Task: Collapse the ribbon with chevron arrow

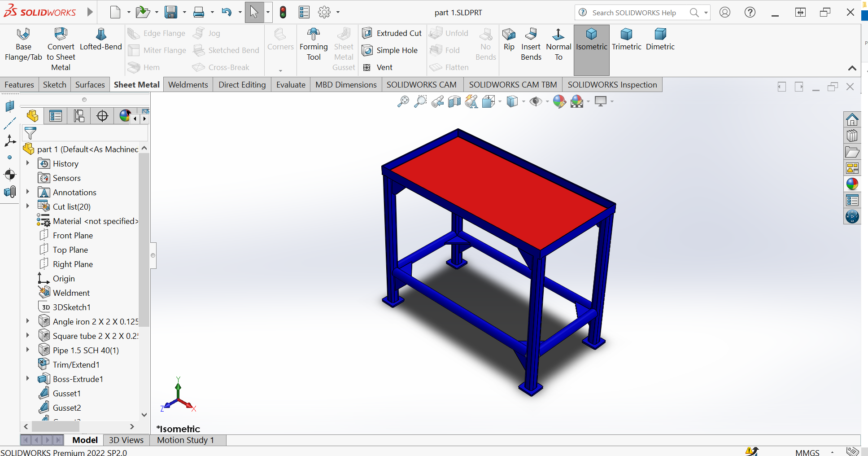Action: coord(852,68)
